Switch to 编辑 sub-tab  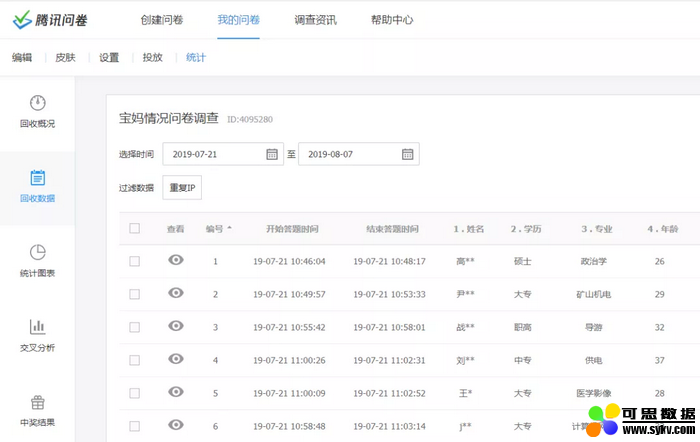[22, 57]
